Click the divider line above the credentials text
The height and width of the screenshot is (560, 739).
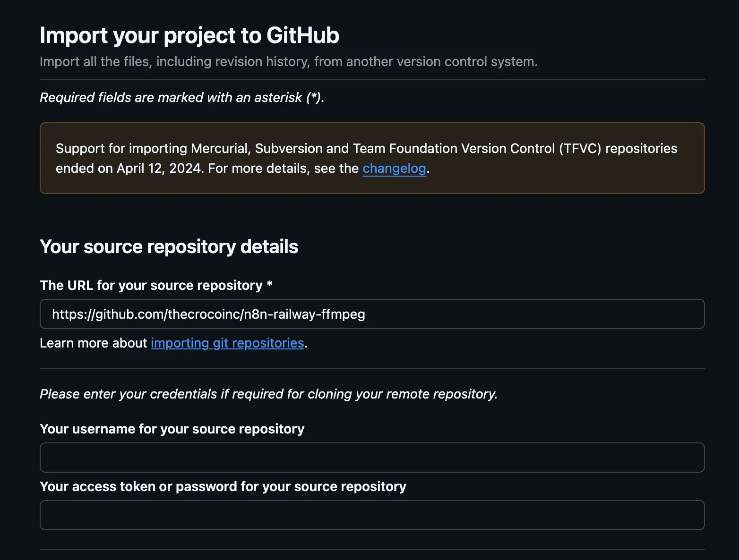[x=372, y=368]
